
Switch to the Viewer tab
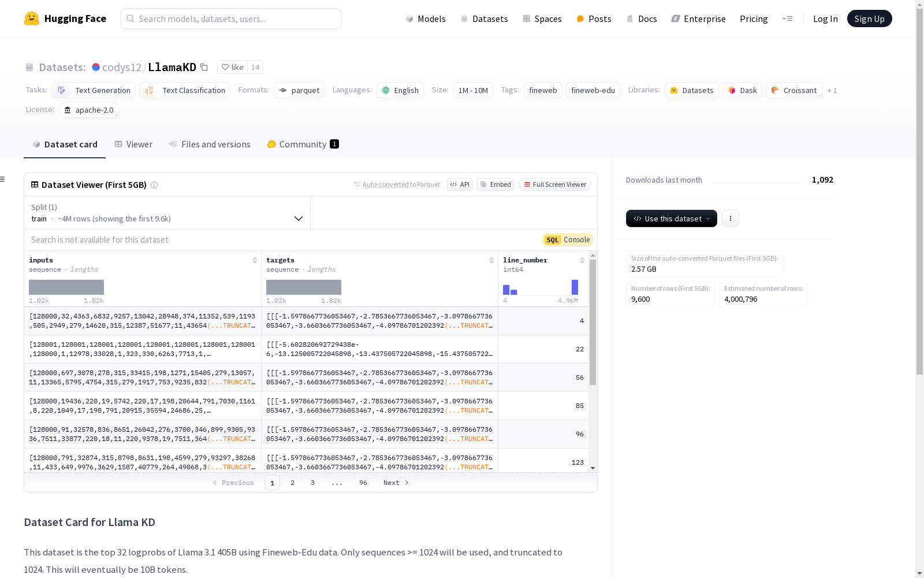[x=133, y=144]
